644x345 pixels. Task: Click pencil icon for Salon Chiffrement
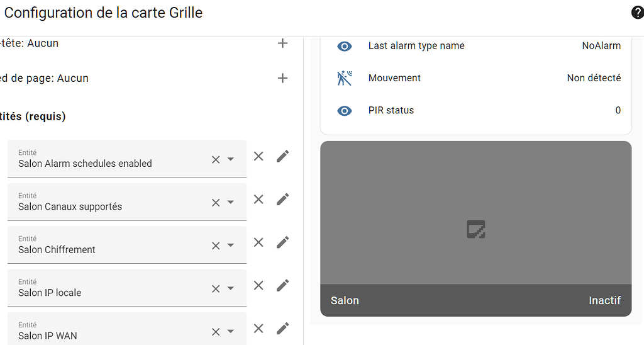coord(283,242)
